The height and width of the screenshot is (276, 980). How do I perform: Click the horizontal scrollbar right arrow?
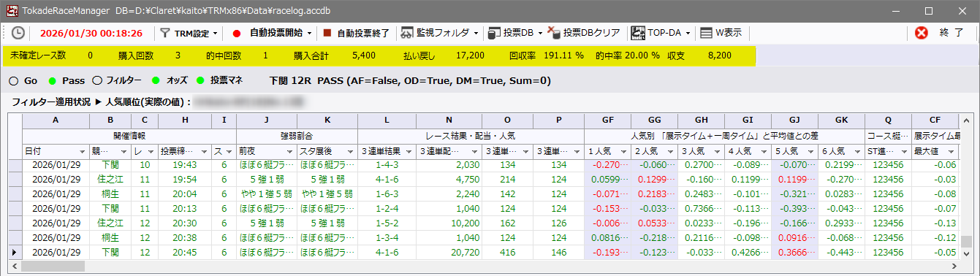pos(954,266)
